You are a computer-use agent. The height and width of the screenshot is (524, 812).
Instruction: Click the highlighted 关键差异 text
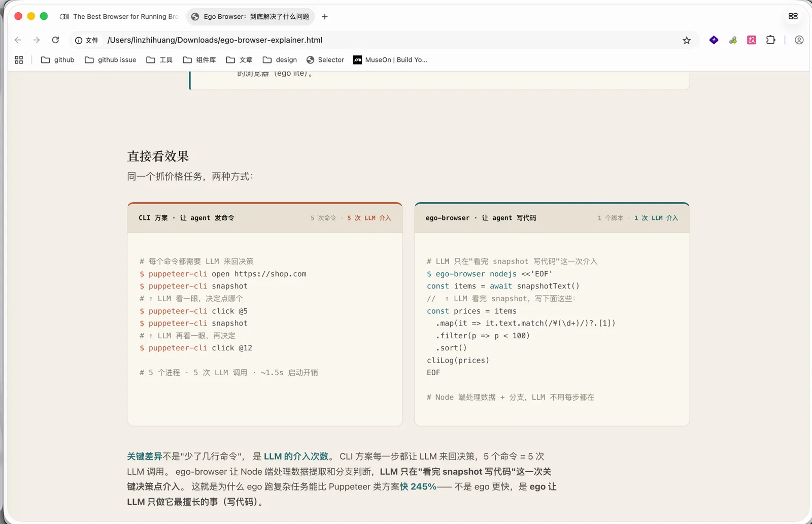tap(145, 456)
